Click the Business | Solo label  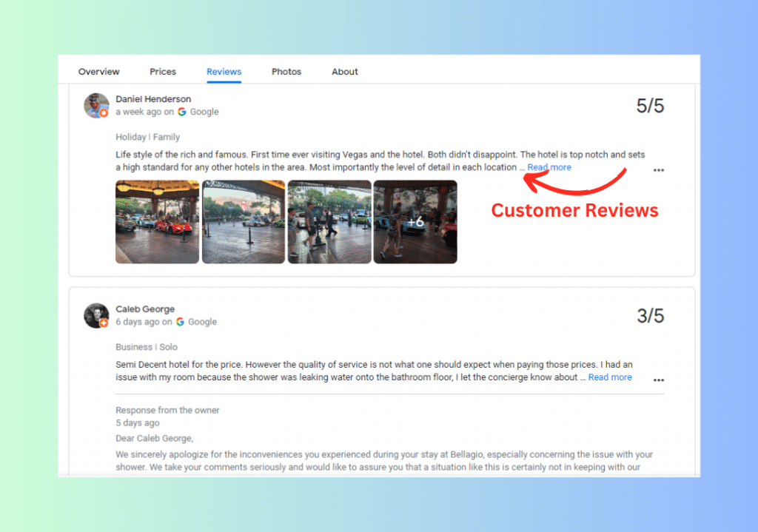[146, 346]
